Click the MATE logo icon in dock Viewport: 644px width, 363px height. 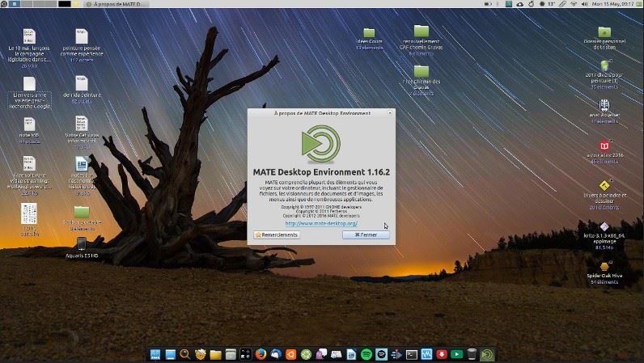click(486, 354)
